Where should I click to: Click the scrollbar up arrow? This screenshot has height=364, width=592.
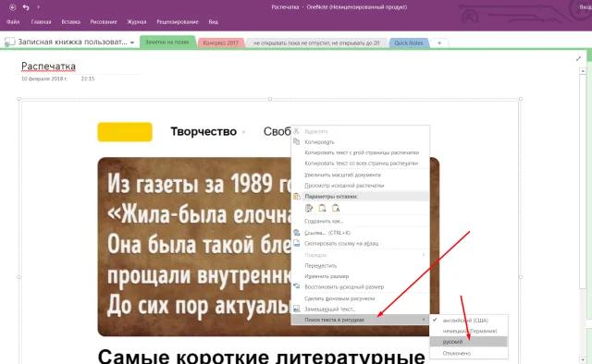point(583,71)
